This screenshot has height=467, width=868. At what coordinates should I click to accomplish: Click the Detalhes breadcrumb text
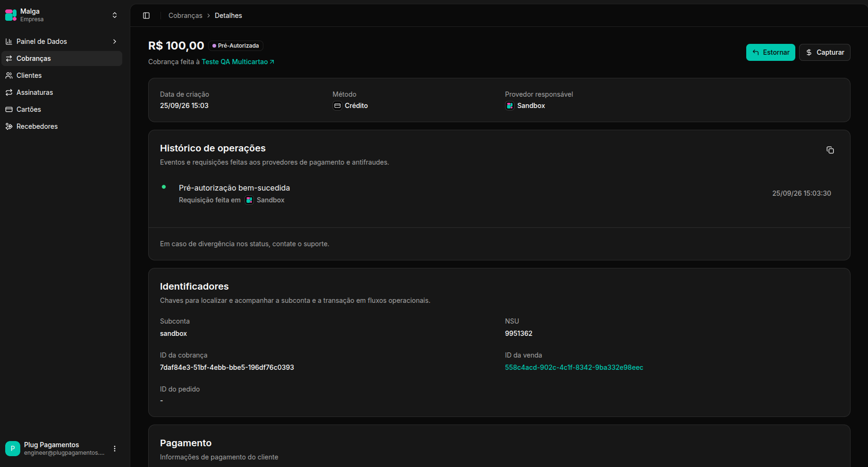coord(228,16)
